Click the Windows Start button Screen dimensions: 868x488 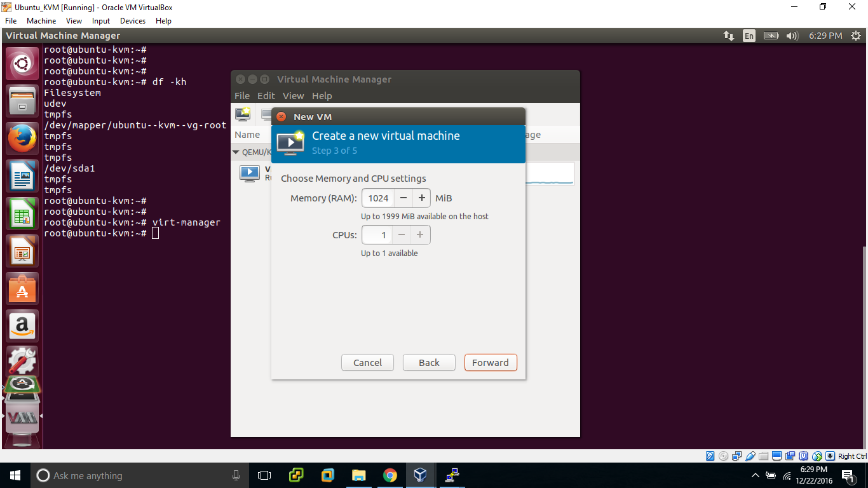pyautogui.click(x=15, y=475)
